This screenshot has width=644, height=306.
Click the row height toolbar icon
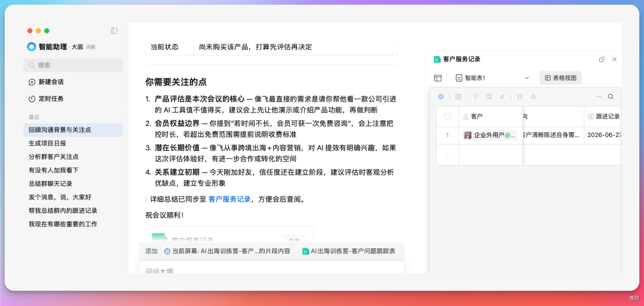click(x=519, y=97)
